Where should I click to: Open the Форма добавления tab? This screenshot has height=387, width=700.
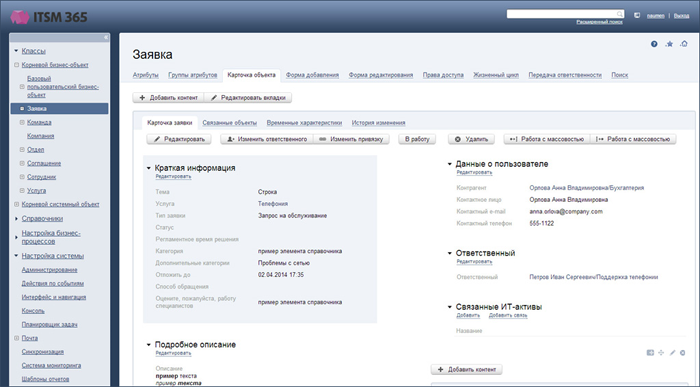pos(312,75)
